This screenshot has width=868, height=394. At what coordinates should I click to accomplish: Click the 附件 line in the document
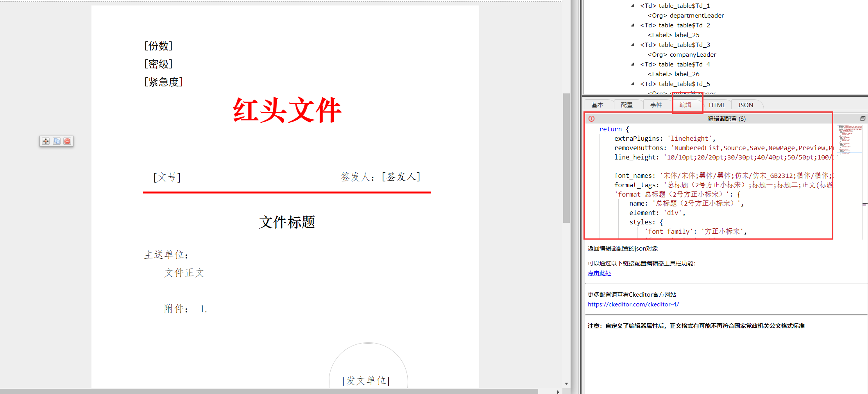pos(186,309)
